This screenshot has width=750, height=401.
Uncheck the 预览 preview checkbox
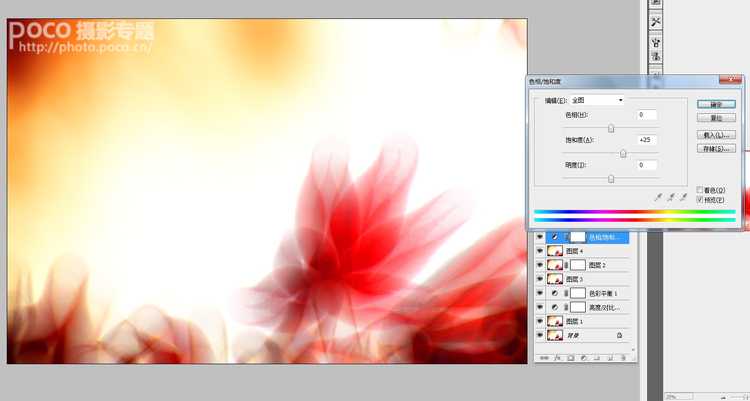tap(700, 200)
